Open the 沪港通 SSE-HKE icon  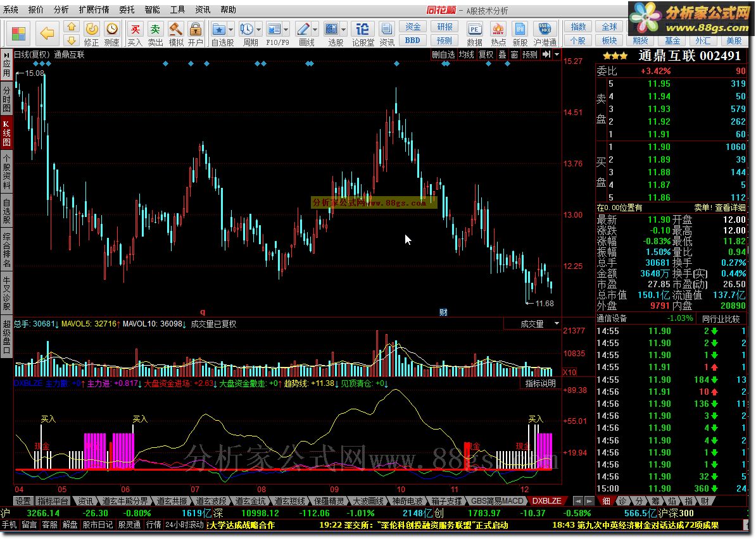coord(545,29)
